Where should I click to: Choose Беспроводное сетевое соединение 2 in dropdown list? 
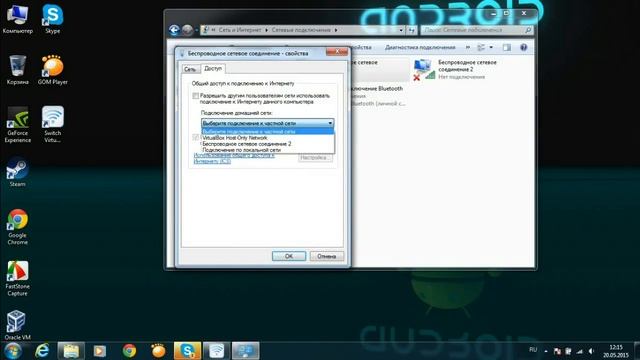pos(268,144)
